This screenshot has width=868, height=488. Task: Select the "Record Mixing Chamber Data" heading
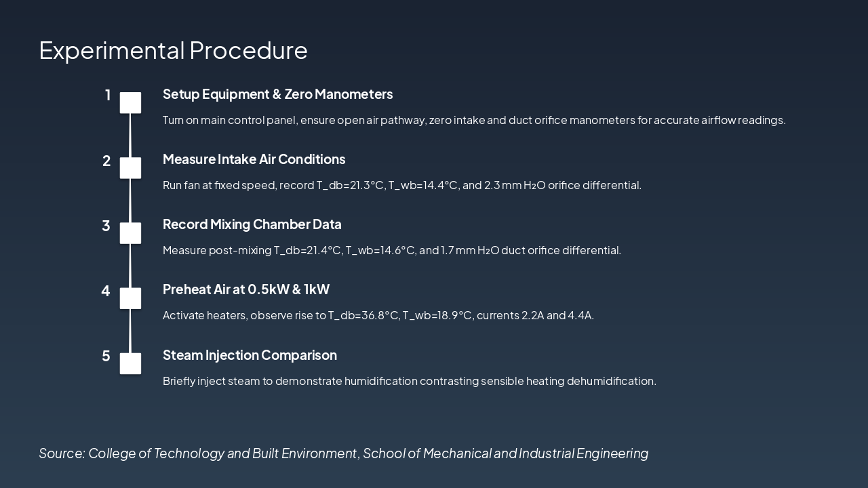click(252, 224)
